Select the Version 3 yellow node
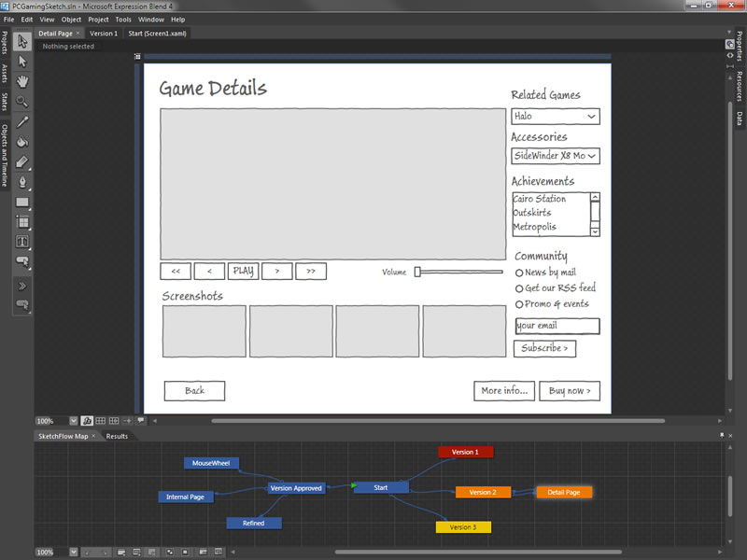Image resolution: width=747 pixels, height=560 pixels. (x=463, y=527)
